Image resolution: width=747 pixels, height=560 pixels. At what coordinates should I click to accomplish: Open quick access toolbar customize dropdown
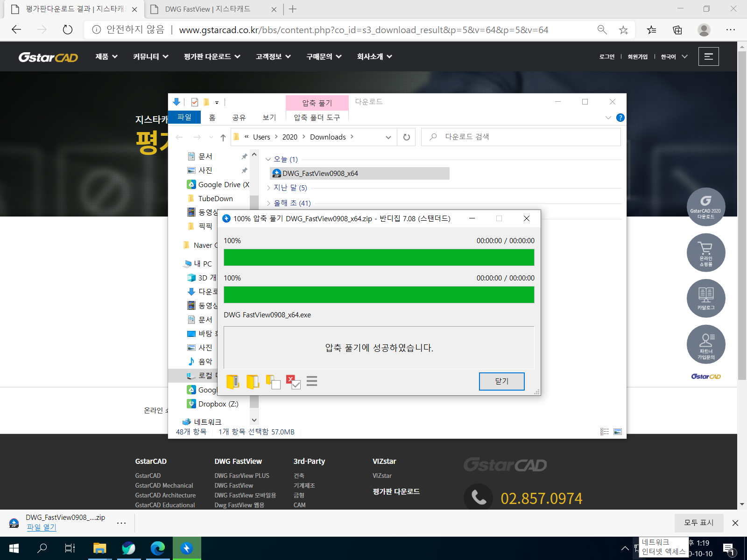click(x=217, y=103)
